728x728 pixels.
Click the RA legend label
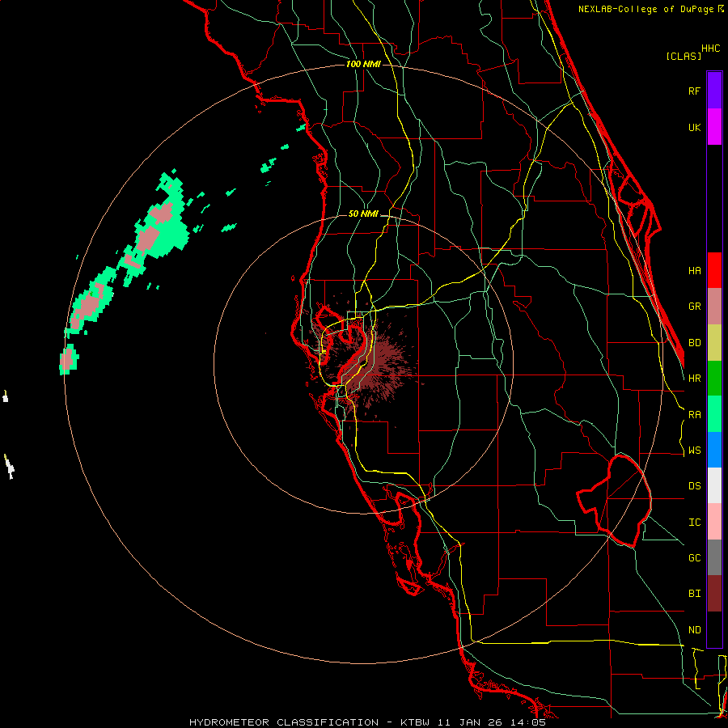click(694, 415)
